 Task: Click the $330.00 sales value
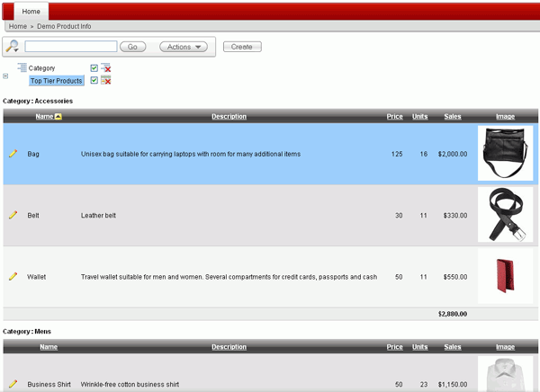455,216
